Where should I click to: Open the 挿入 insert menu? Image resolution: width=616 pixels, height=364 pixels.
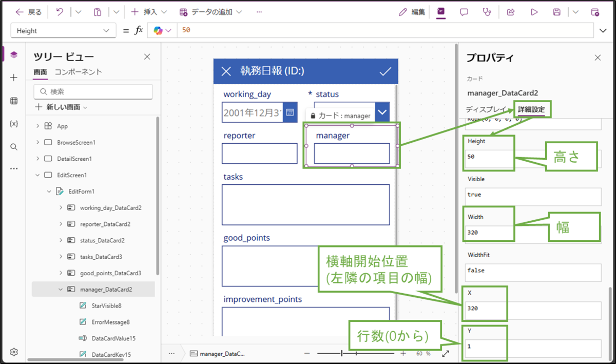click(x=148, y=12)
